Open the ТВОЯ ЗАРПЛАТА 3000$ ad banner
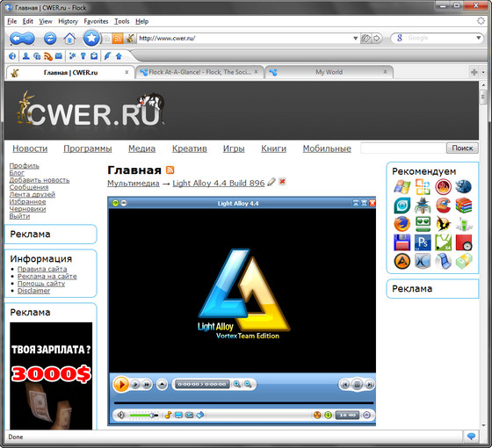The height and width of the screenshot is (448, 492). click(x=51, y=376)
